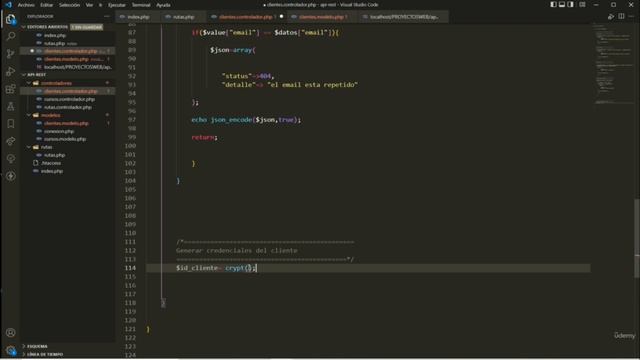Open the Search view in activity bar

[x=11, y=36]
